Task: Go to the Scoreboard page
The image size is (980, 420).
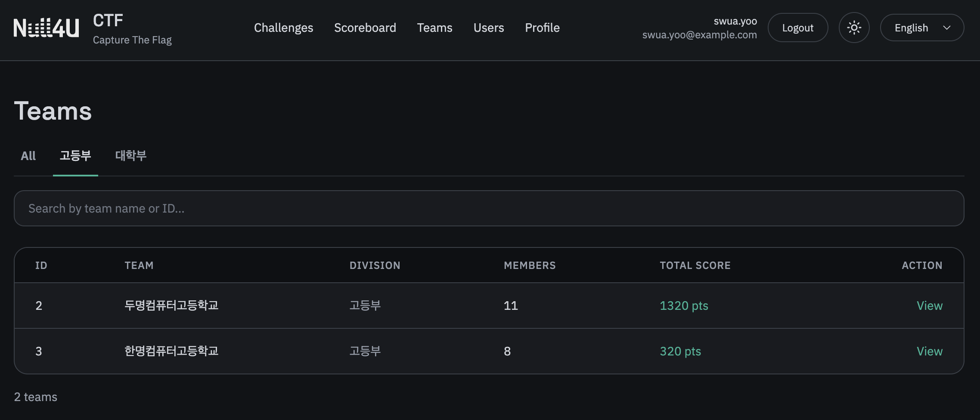Action: pyautogui.click(x=365, y=28)
